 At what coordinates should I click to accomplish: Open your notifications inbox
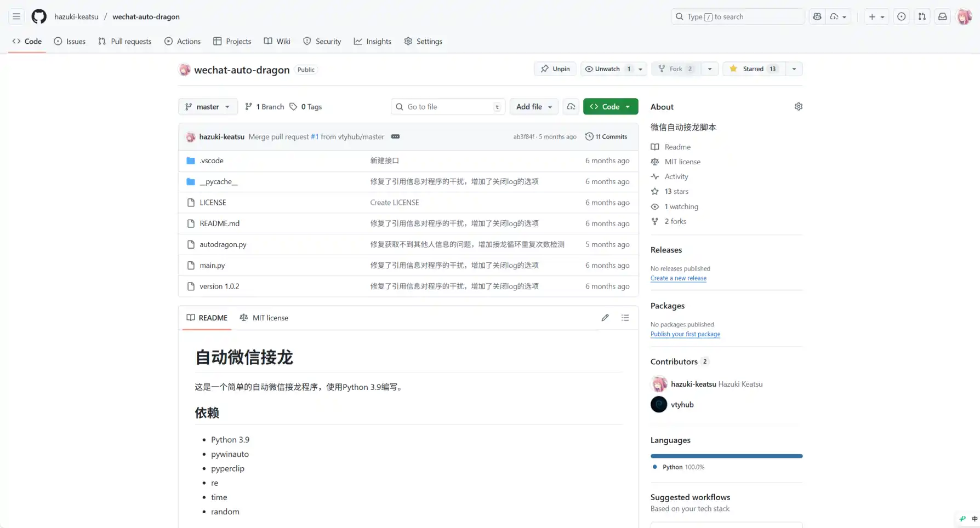(942, 16)
